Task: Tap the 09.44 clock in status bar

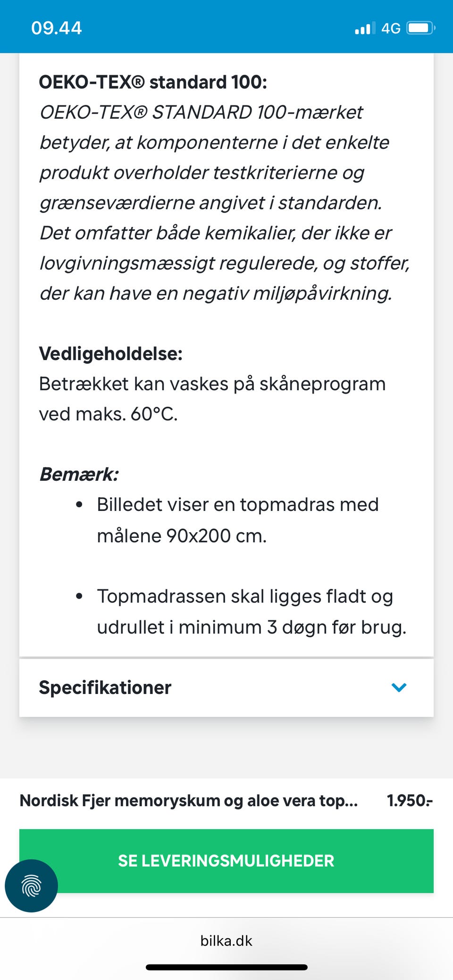Action: [x=57, y=28]
